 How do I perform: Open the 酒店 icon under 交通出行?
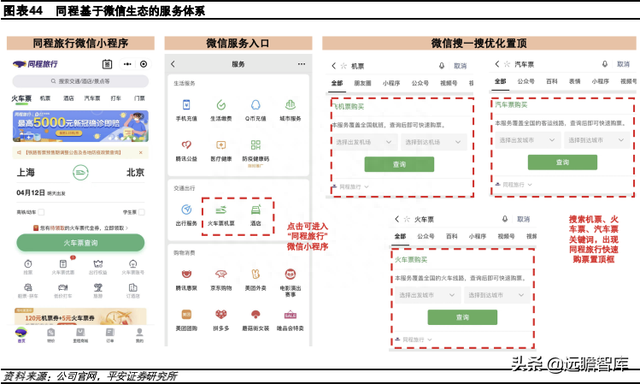pyautogui.click(x=256, y=210)
